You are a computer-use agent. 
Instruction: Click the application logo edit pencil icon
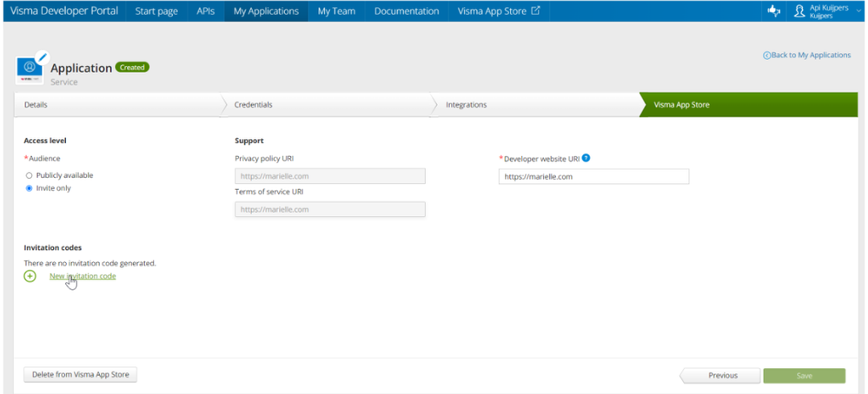(x=43, y=57)
